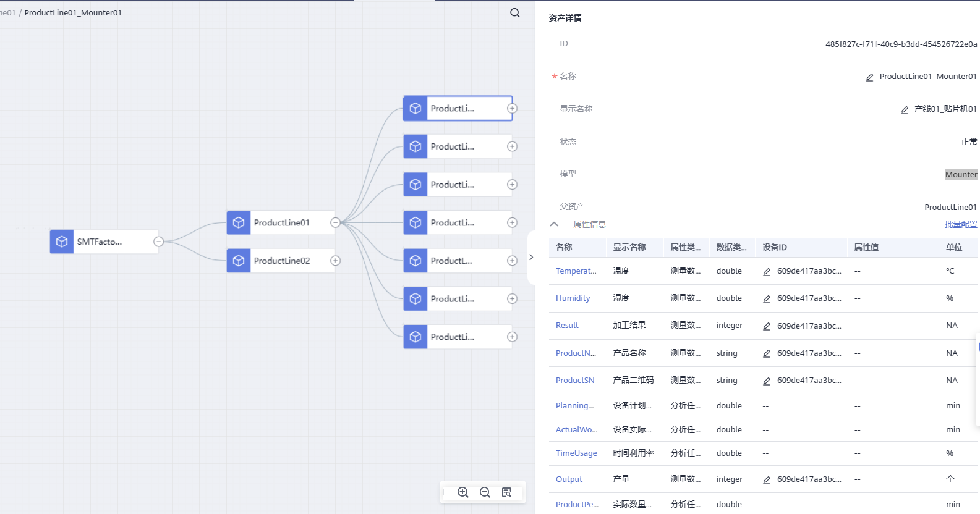Open the ProductSN property link

click(575, 380)
